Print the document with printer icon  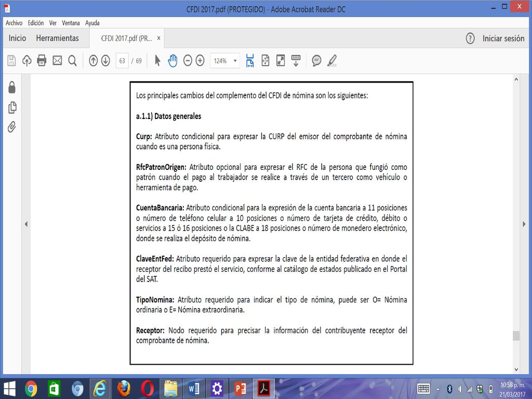point(42,61)
